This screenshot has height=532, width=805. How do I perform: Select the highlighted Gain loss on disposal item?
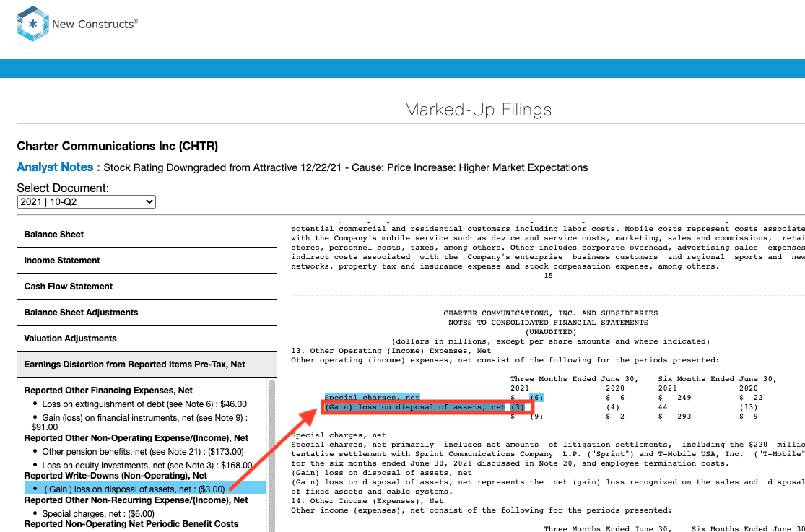145,489
